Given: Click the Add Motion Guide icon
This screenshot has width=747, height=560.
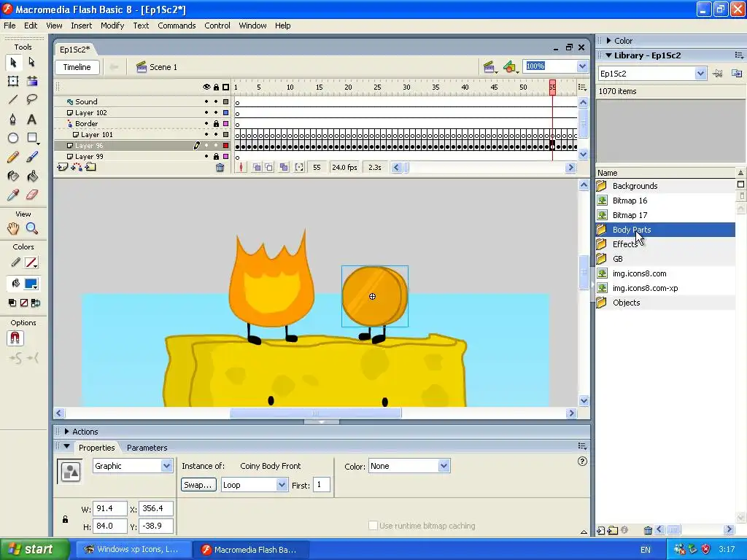Looking at the screenshot, I should click(x=76, y=167).
